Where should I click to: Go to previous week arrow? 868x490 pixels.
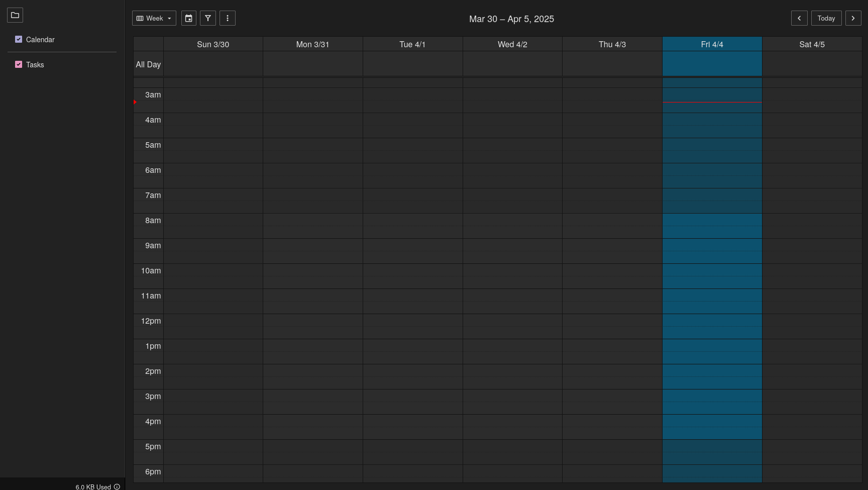[x=799, y=18]
